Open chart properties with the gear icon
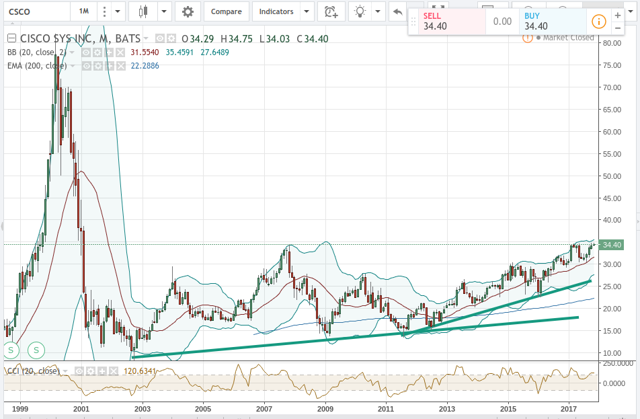The image size is (640, 419). (186, 13)
